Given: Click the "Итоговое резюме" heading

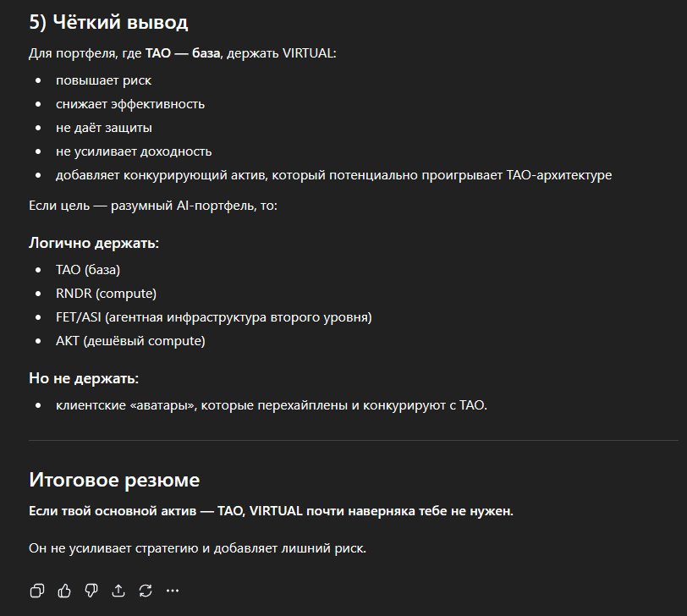Looking at the screenshot, I should coord(114,480).
